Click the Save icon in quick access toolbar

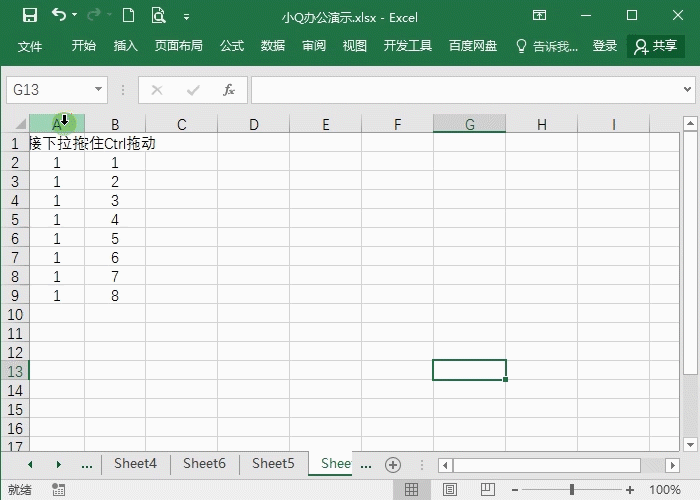pyautogui.click(x=30, y=16)
